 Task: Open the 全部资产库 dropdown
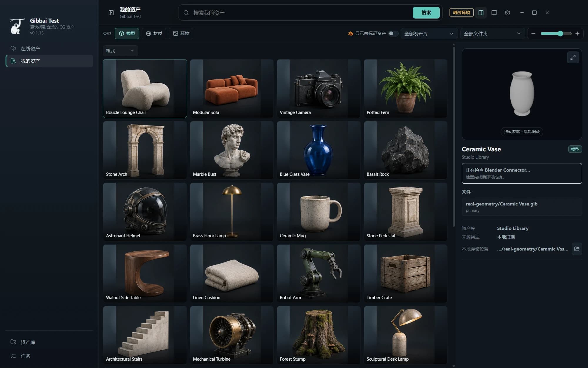(429, 34)
